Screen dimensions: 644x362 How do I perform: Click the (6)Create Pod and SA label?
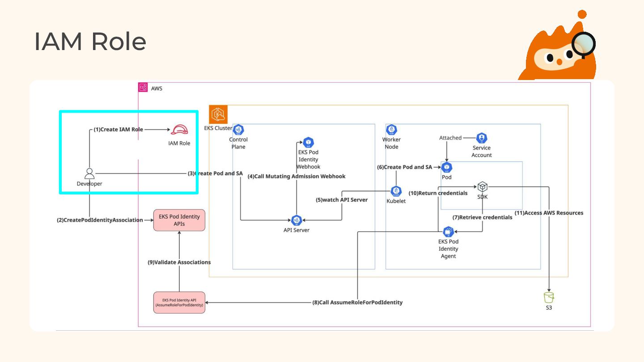click(405, 167)
